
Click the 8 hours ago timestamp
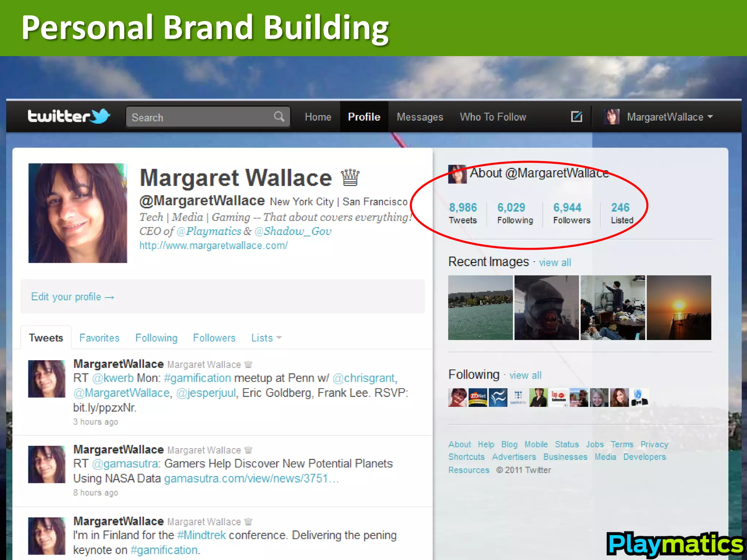pos(96,493)
